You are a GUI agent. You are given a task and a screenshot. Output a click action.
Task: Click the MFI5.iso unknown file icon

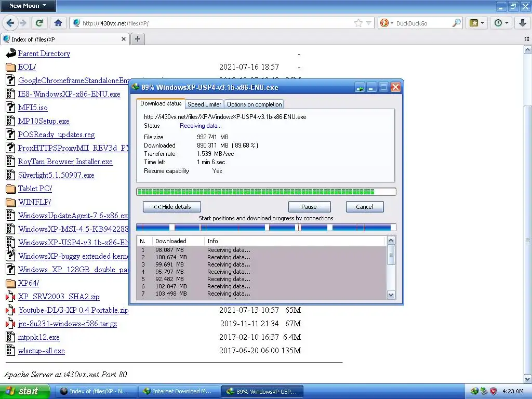pyautogui.click(x=10, y=108)
